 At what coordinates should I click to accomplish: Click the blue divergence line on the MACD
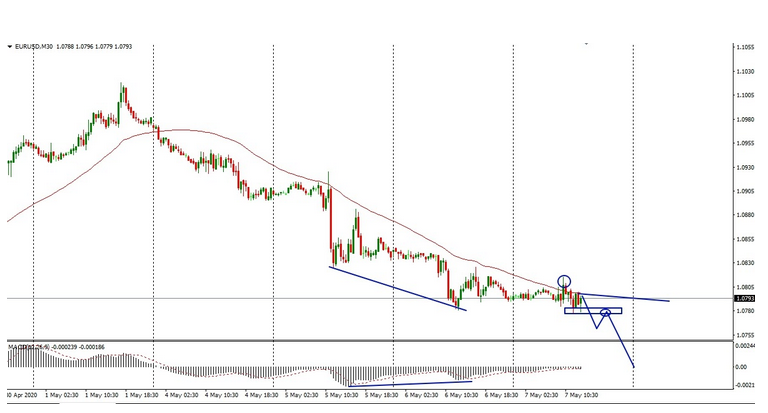coord(410,383)
